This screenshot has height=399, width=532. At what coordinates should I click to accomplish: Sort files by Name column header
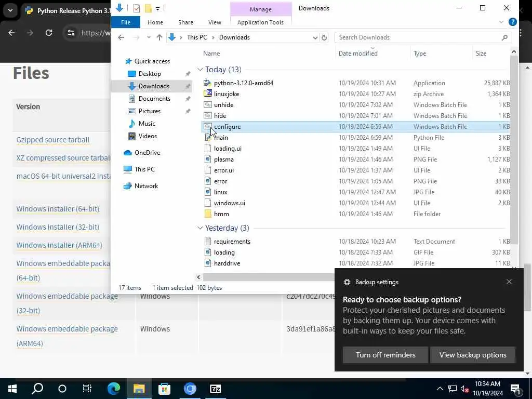[x=268, y=54]
